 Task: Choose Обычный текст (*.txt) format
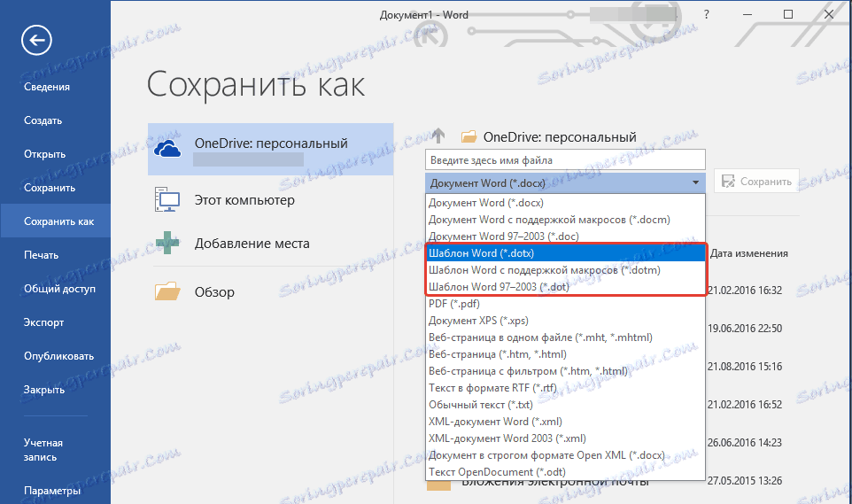coord(565,405)
